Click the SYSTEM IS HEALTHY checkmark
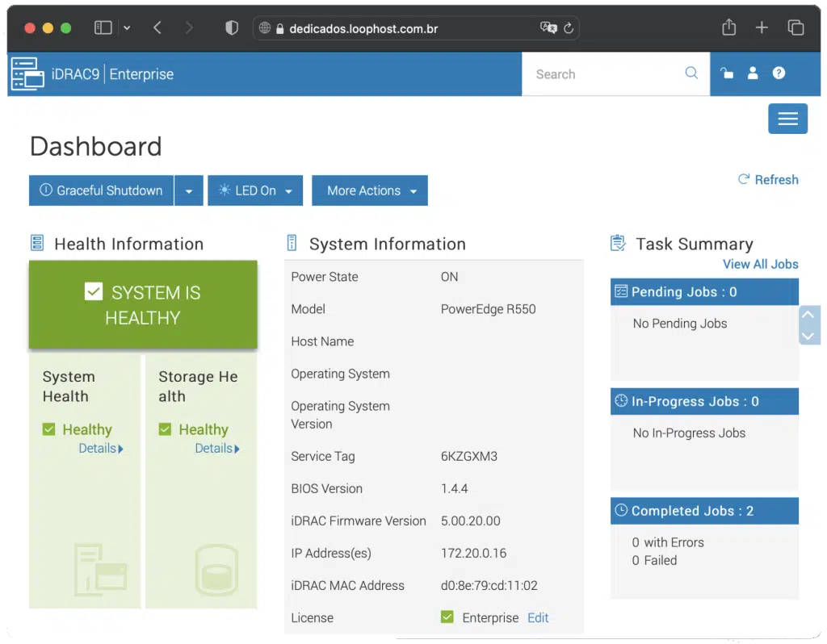Screen dimensions: 827x644 94,291
